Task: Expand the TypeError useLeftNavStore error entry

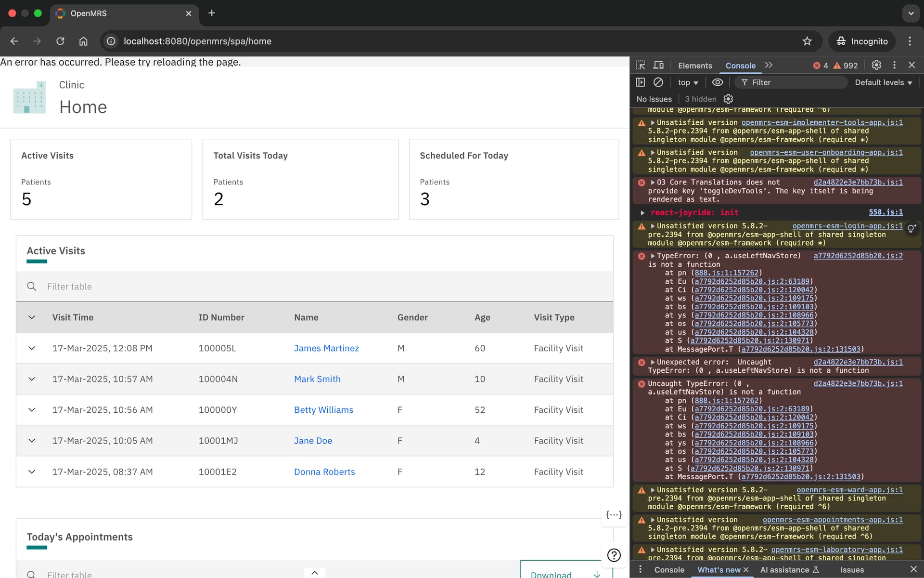Action: pos(653,256)
